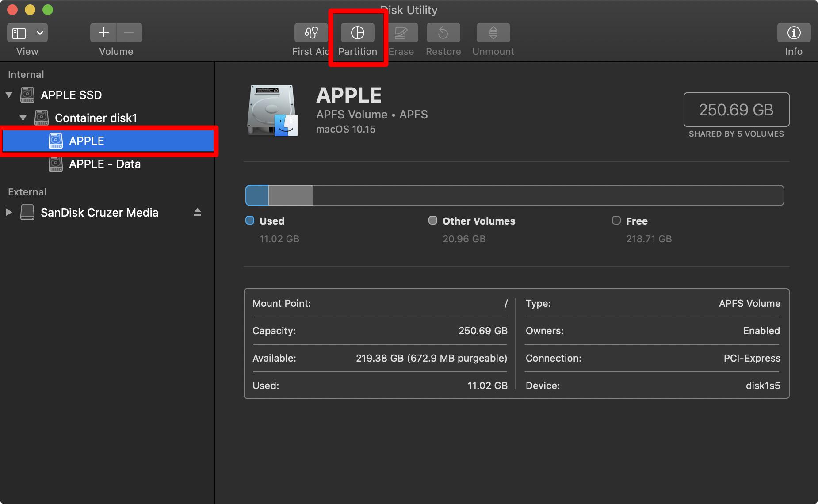
Task: Collapse the Container disk1 tree item
Action: click(23, 118)
